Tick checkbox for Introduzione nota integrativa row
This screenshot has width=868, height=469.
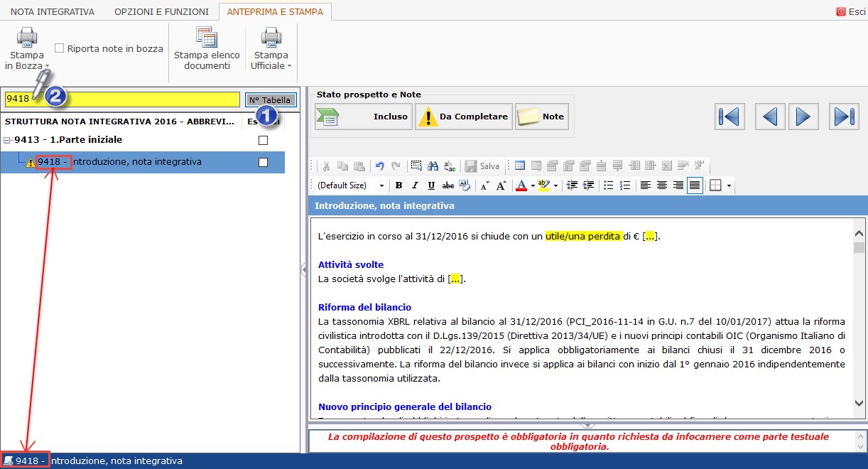pos(264,162)
